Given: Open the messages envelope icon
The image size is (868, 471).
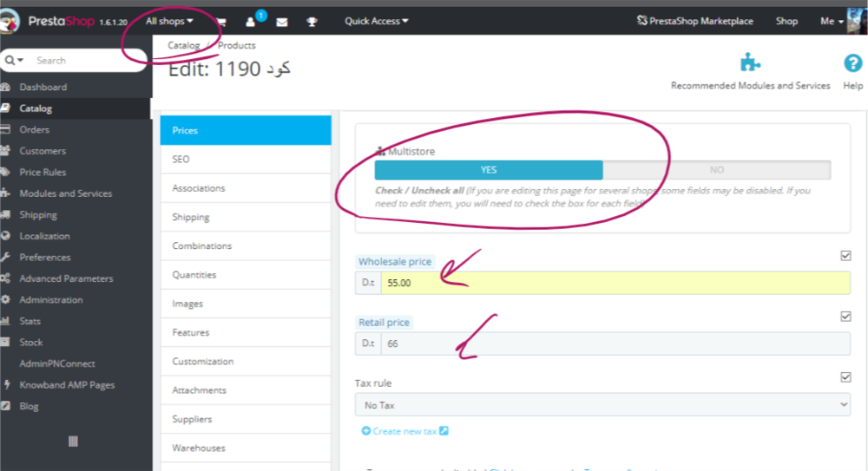Looking at the screenshot, I should (282, 23).
